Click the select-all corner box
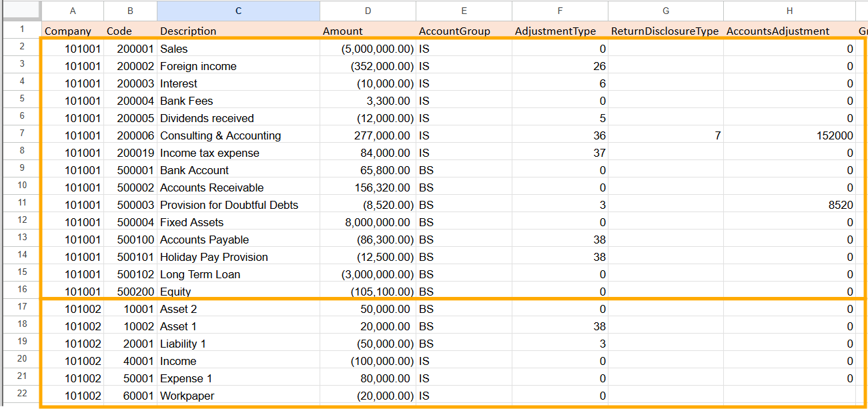 click(21, 11)
